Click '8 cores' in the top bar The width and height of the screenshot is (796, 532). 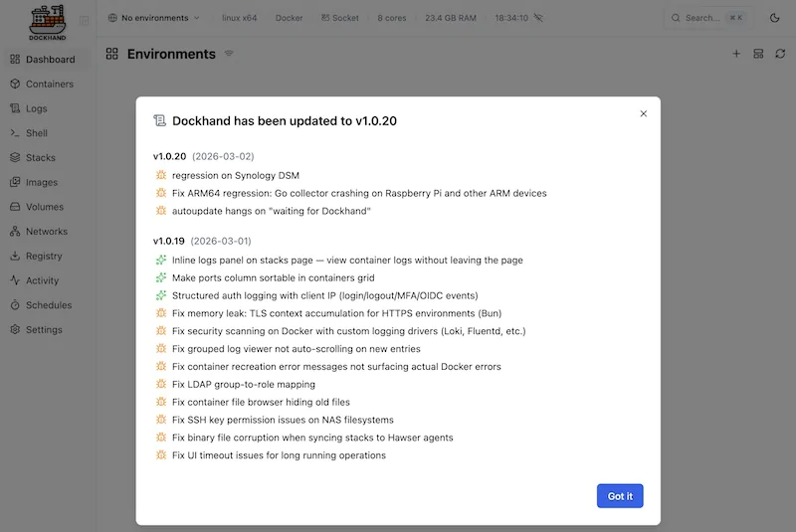pyautogui.click(x=391, y=18)
